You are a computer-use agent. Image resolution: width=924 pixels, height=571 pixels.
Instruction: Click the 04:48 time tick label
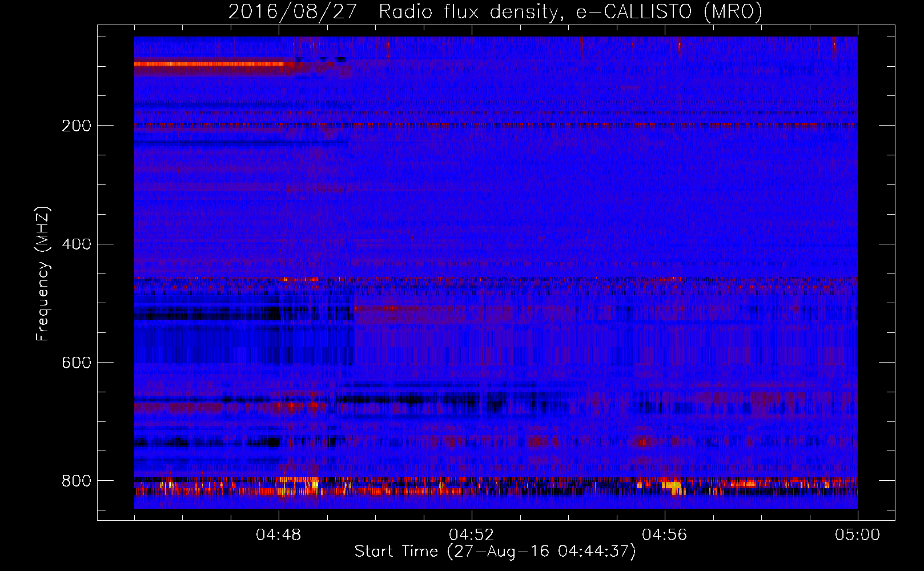[x=279, y=535]
